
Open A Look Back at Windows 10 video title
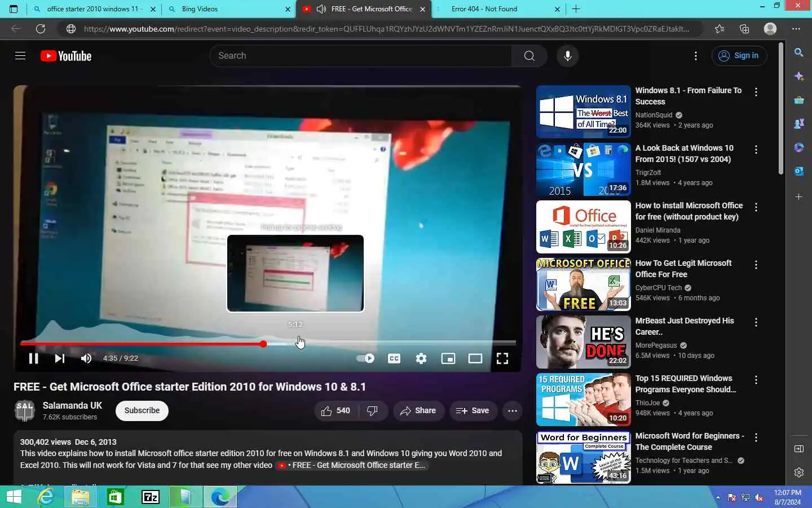(685, 154)
